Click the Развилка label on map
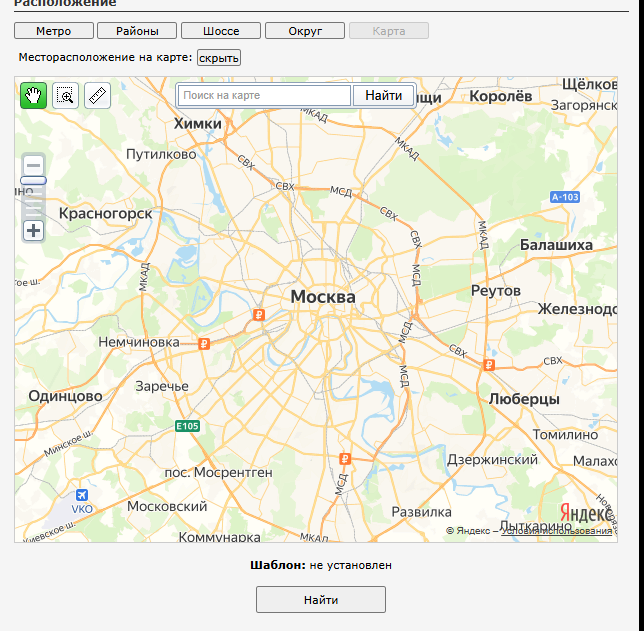This screenshot has width=644, height=631. coord(421,512)
